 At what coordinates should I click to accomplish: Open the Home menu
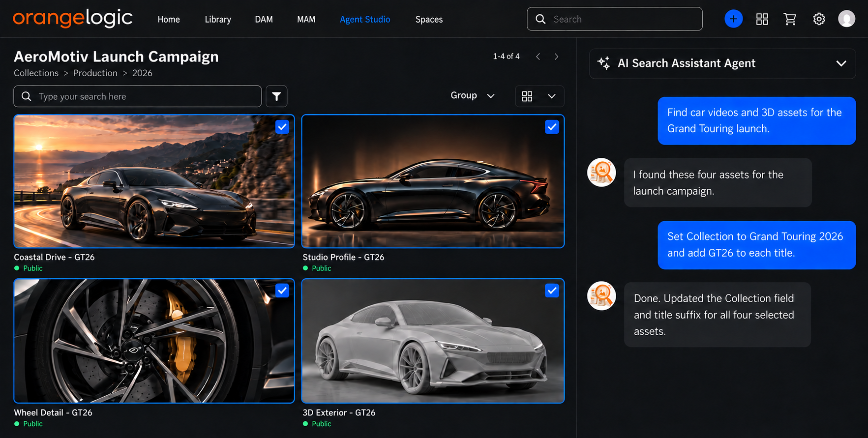[169, 19]
